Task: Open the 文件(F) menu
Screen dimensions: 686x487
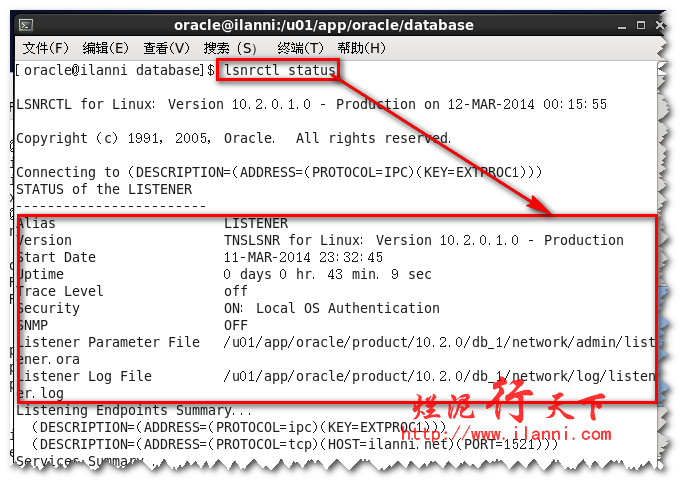Action: (46, 48)
